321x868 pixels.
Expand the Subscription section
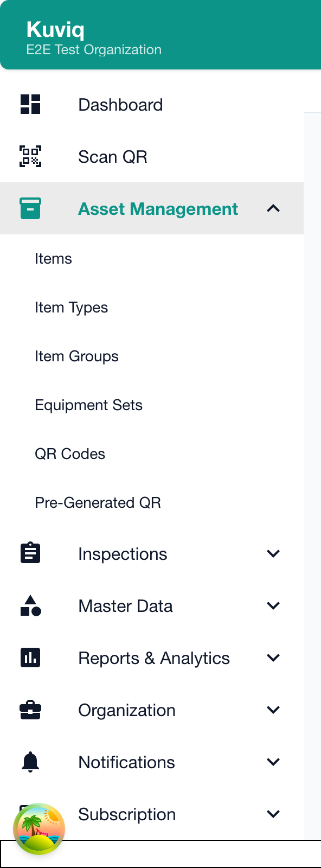point(273,814)
